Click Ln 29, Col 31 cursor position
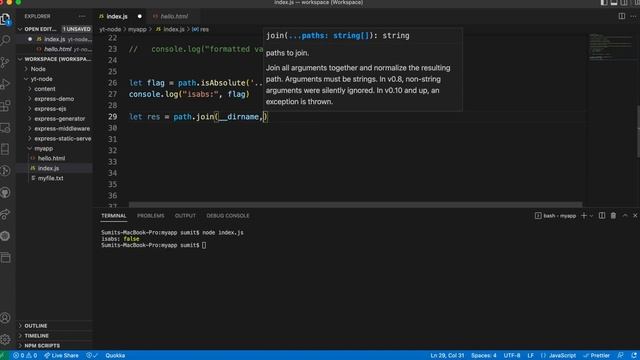This screenshot has width=640, height=360. pos(447,356)
